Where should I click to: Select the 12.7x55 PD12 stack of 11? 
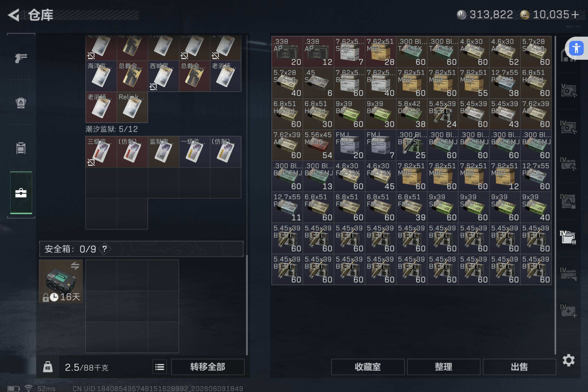click(x=287, y=207)
